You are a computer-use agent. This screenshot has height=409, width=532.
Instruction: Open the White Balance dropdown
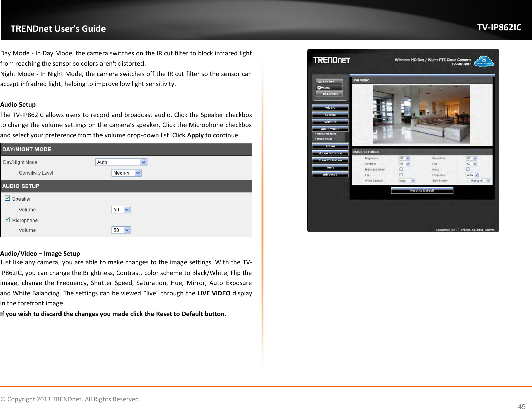click(x=407, y=181)
